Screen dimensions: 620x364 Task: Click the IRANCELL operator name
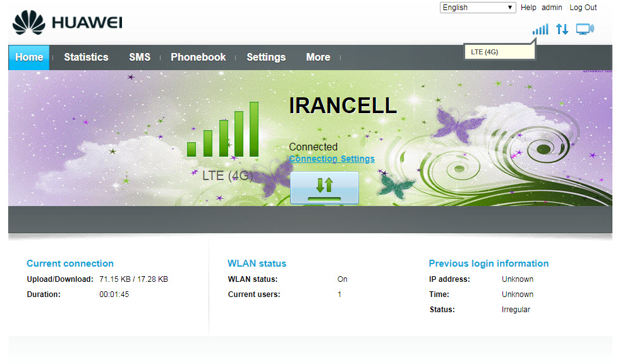pyautogui.click(x=343, y=106)
